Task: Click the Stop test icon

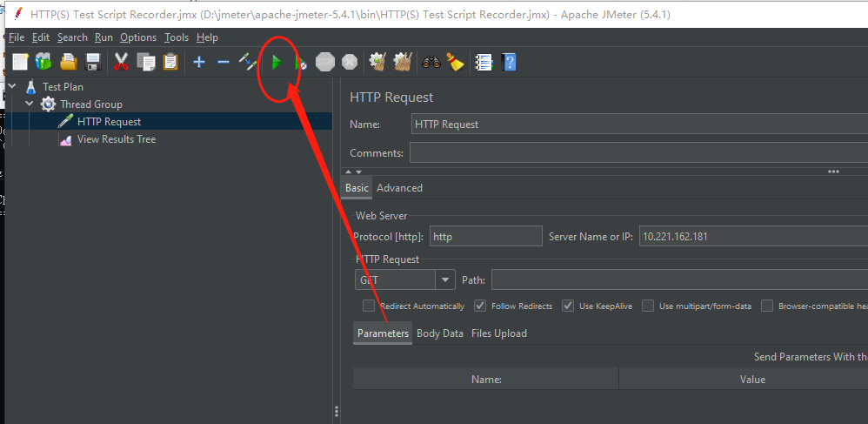Action: coord(325,62)
